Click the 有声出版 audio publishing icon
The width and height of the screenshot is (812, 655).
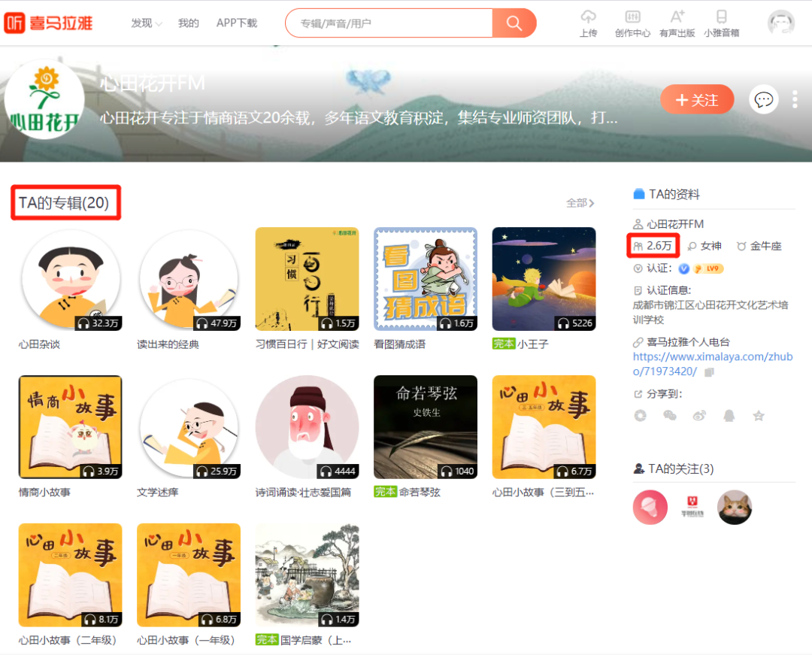click(x=677, y=23)
